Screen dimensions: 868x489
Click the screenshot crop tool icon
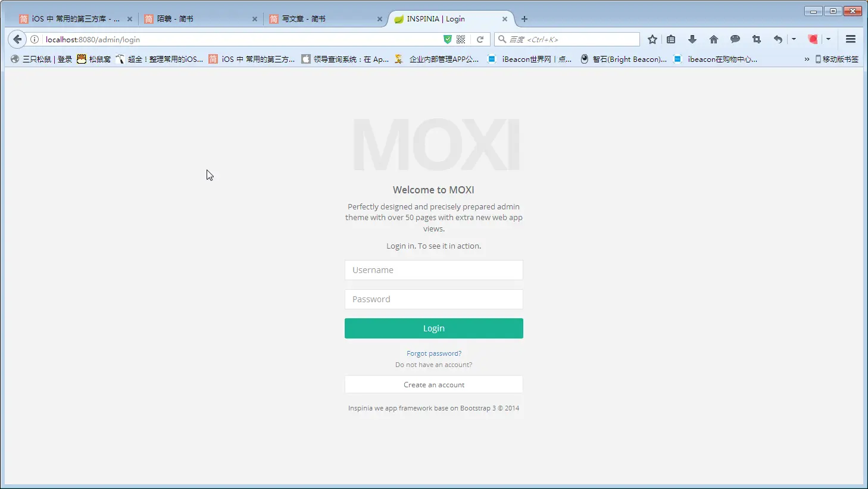click(x=757, y=39)
